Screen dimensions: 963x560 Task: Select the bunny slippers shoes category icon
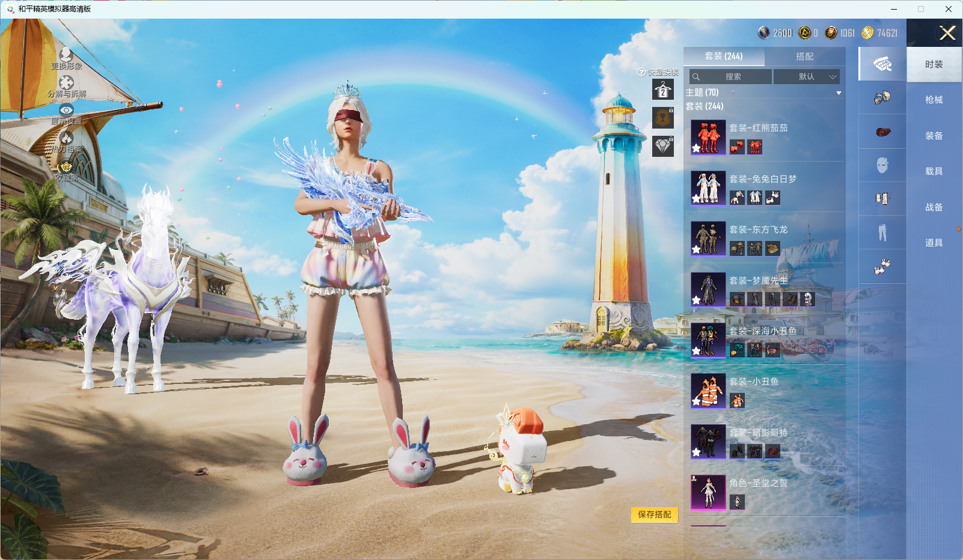882,266
